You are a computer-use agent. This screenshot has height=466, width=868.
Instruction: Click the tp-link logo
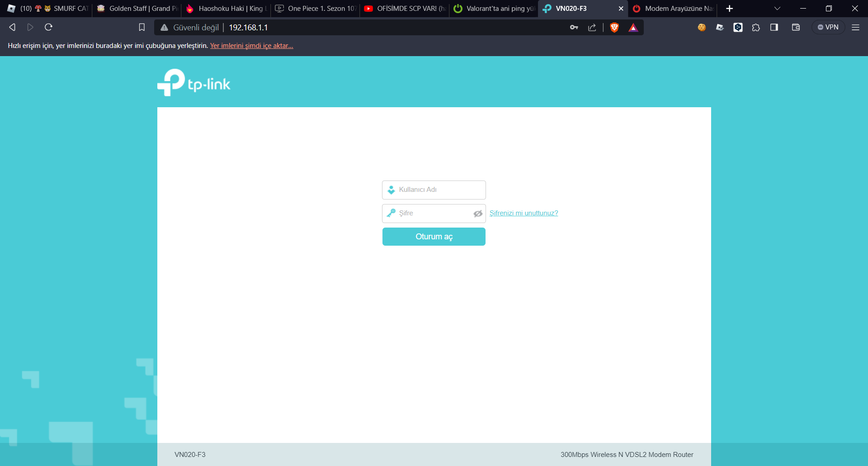[194, 82]
